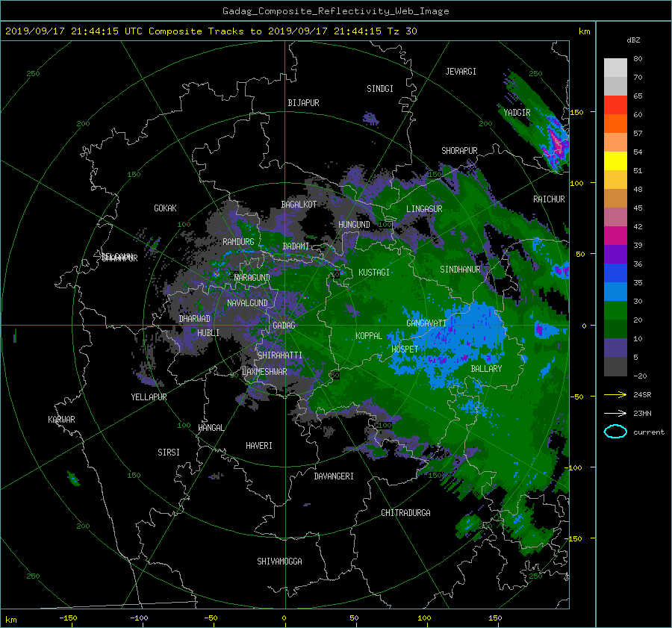Click the GANGAVATI city label

[426, 323]
